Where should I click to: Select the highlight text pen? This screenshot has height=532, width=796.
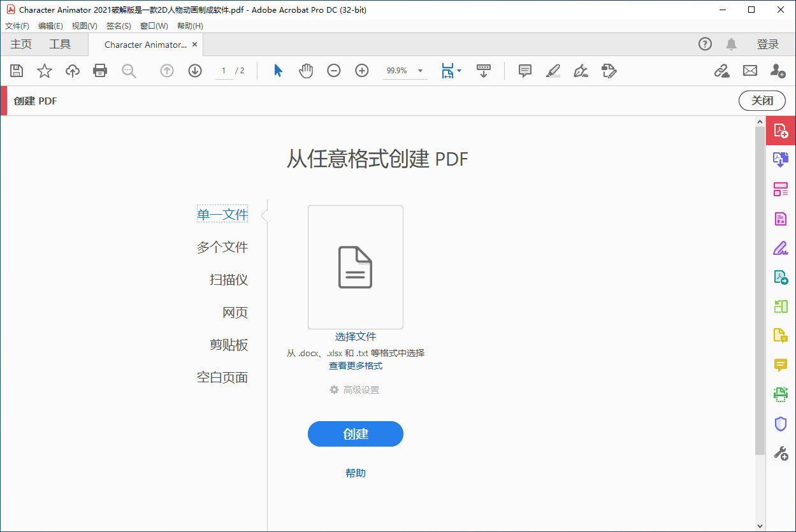pyautogui.click(x=553, y=71)
